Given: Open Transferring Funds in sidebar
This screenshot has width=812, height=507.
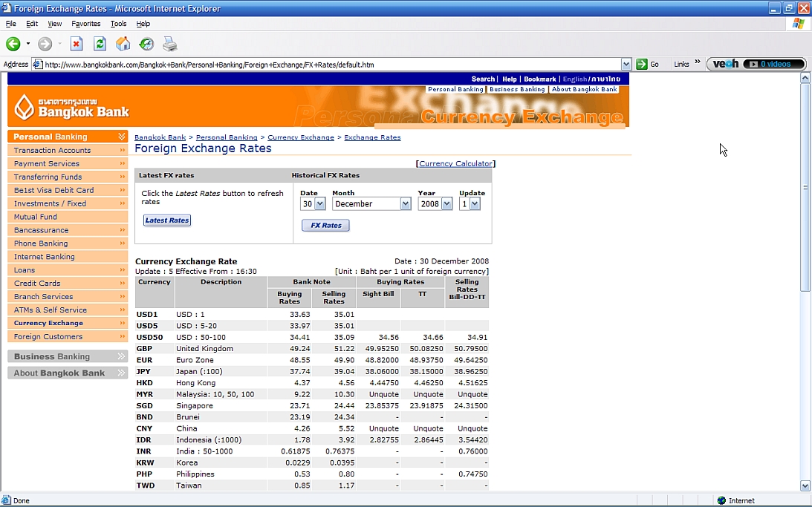Looking at the screenshot, I should coord(68,177).
